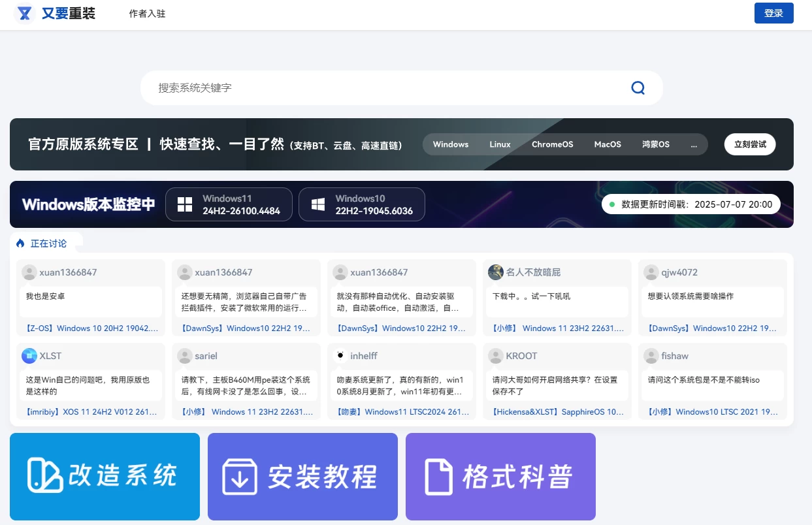Image resolution: width=812 pixels, height=525 pixels.
Task: Click the 又要重装 site logo icon
Action: click(x=24, y=12)
